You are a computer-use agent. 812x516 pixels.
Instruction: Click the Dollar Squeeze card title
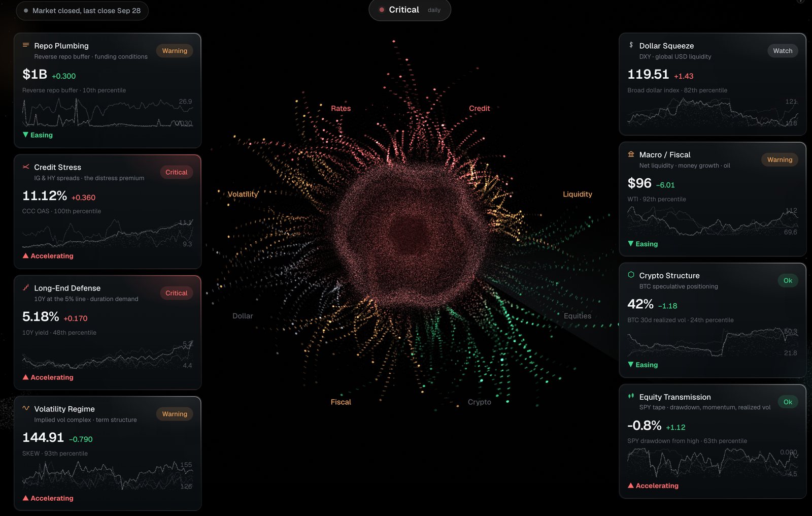[666, 46]
